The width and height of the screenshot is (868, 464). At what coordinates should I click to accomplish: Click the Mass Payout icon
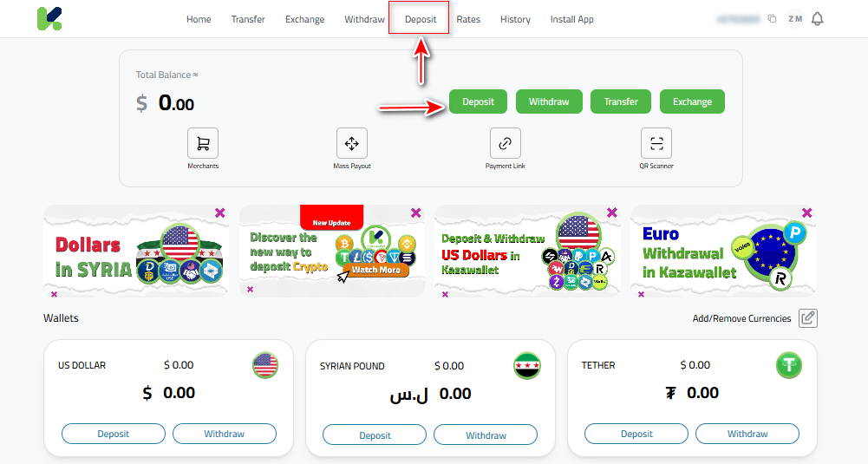[352, 143]
